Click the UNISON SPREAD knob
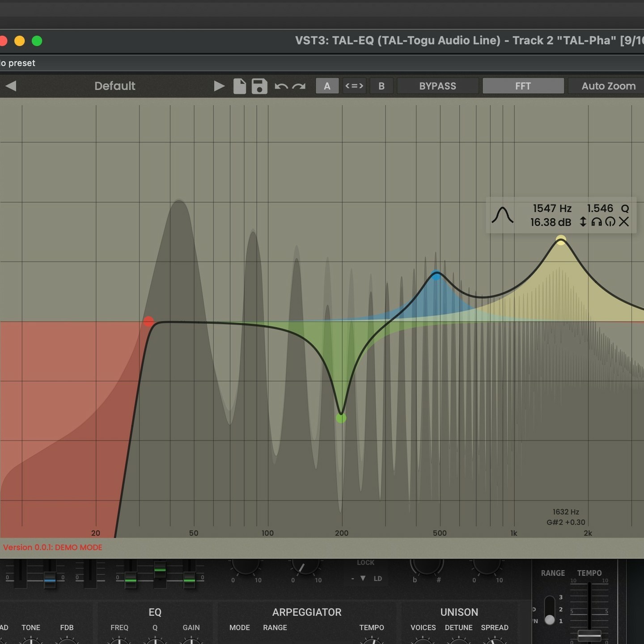The width and height of the screenshot is (644, 644). pyautogui.click(x=495, y=641)
